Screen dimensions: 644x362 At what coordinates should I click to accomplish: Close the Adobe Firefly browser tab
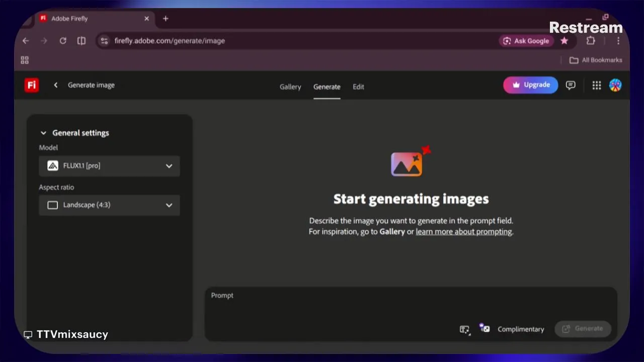[x=146, y=19]
